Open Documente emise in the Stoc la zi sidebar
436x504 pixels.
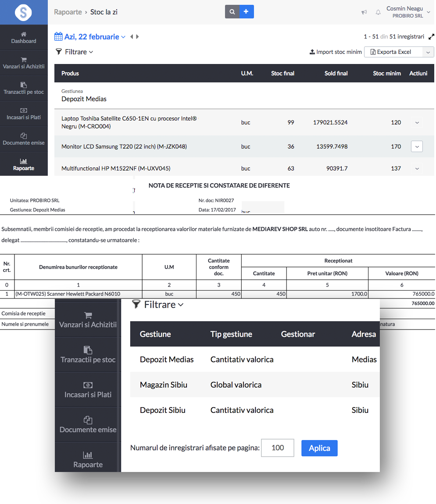coord(24,139)
